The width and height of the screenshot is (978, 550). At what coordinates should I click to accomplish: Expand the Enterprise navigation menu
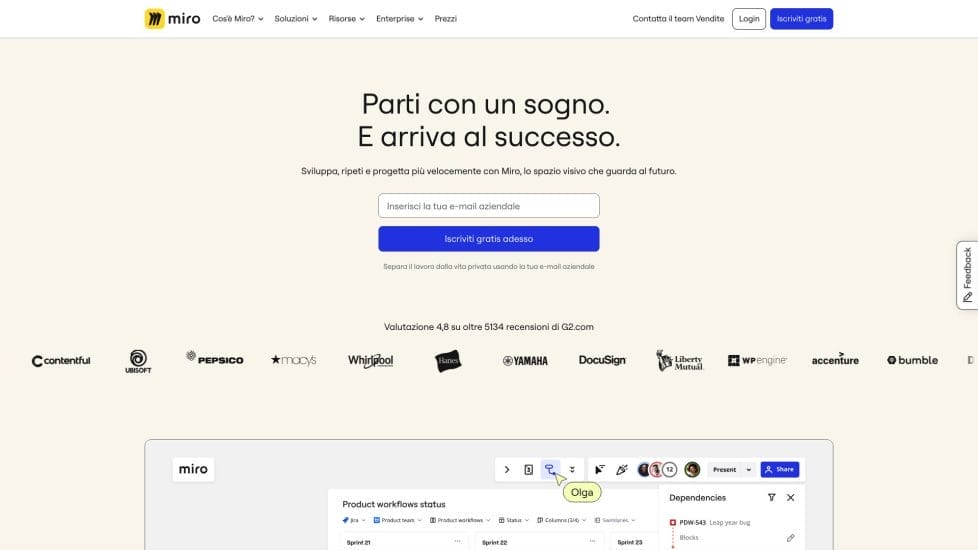(399, 19)
